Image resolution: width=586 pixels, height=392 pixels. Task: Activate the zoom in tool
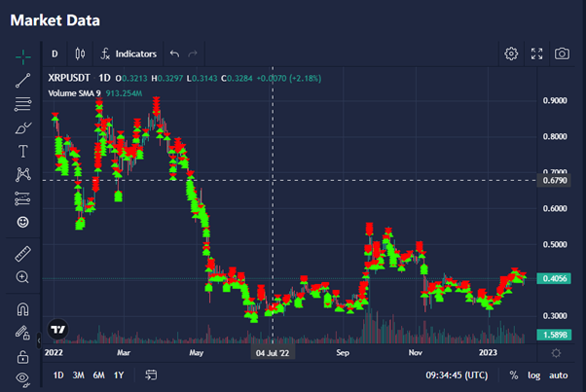tap(22, 277)
